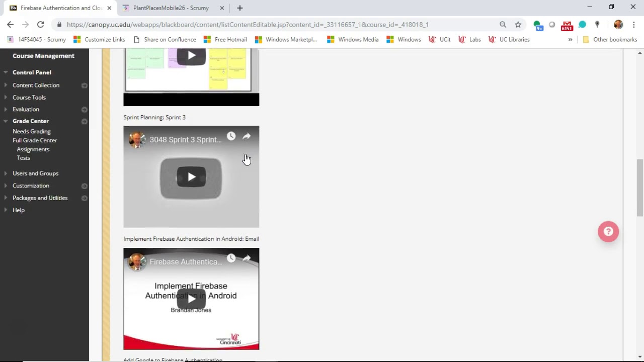Switch to PlantPlacesMobile26 - Scrumy tab
Viewport: 644px width, 362px height.
pos(171,8)
